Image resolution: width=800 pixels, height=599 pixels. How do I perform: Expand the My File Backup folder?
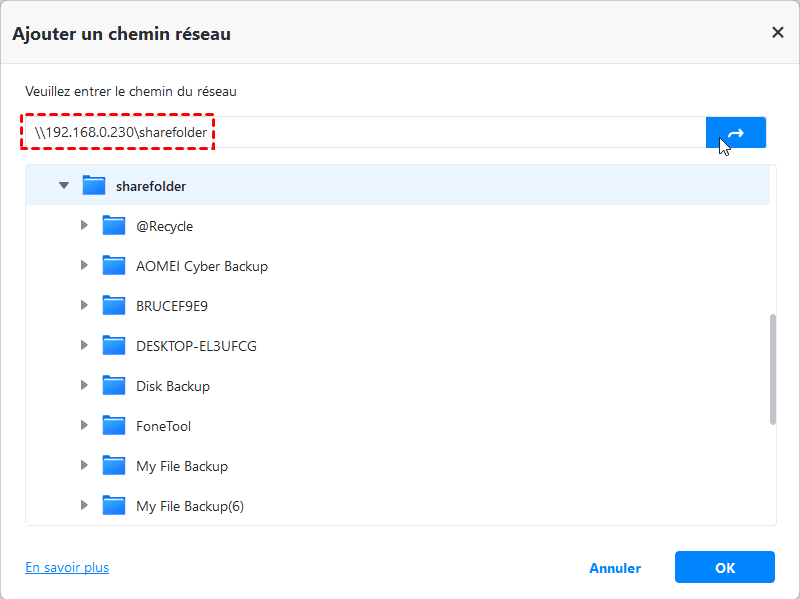coord(84,466)
